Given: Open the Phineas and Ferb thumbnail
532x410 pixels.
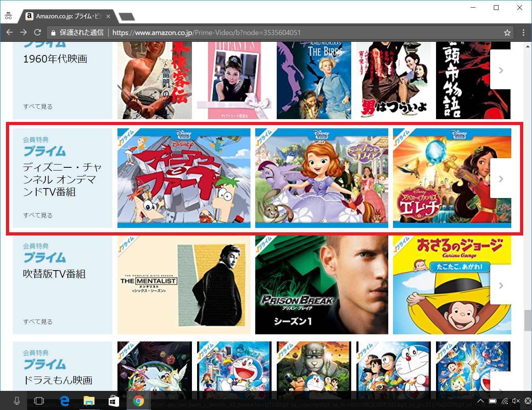Looking at the screenshot, I should [184, 178].
